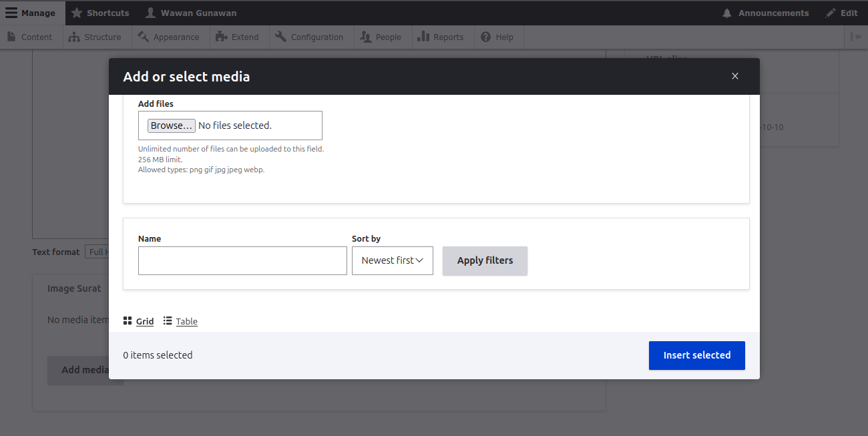Screen dimensions: 868x436
Task: Open the Structure menu item
Action: 95,37
